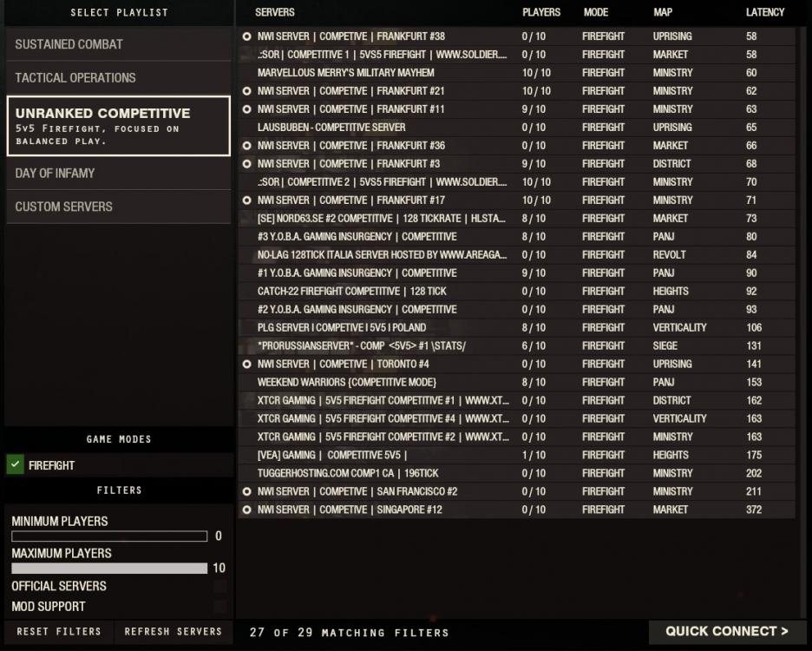Select Catch-22 Firefight Competitive server
This screenshot has height=651, width=812.
point(516,292)
